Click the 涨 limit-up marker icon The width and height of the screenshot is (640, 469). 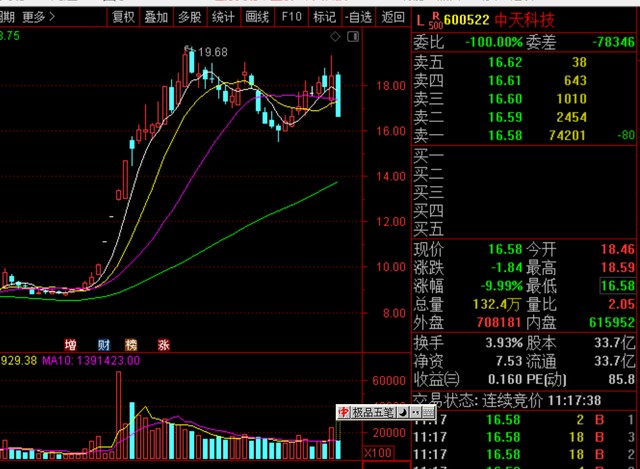[163, 343]
